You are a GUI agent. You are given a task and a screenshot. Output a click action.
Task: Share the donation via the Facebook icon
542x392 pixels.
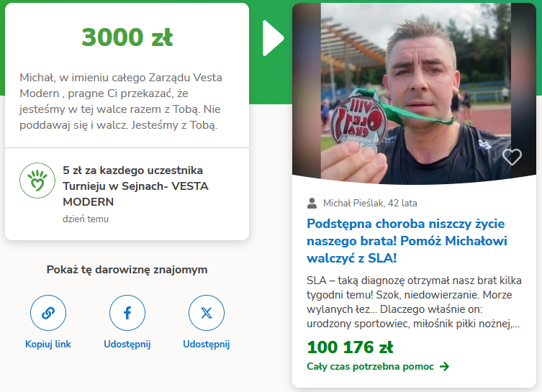127,313
